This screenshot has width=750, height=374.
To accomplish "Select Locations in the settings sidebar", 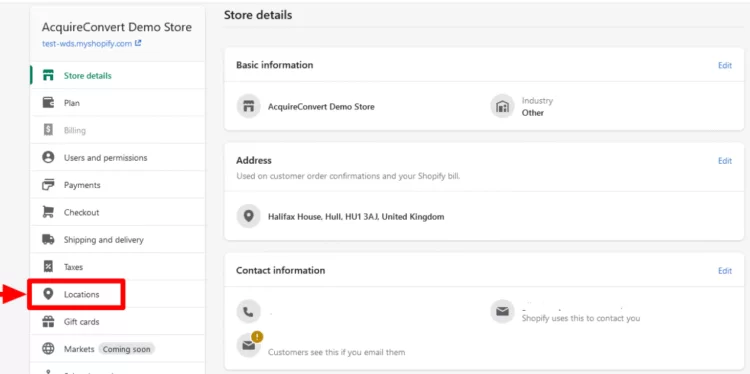I will coord(118,294).
